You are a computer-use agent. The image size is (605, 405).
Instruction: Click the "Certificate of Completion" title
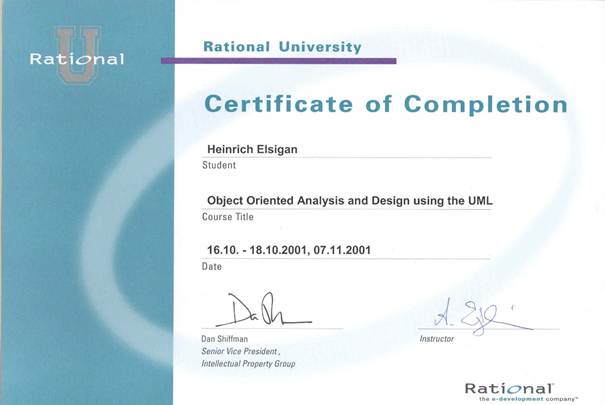tap(386, 104)
